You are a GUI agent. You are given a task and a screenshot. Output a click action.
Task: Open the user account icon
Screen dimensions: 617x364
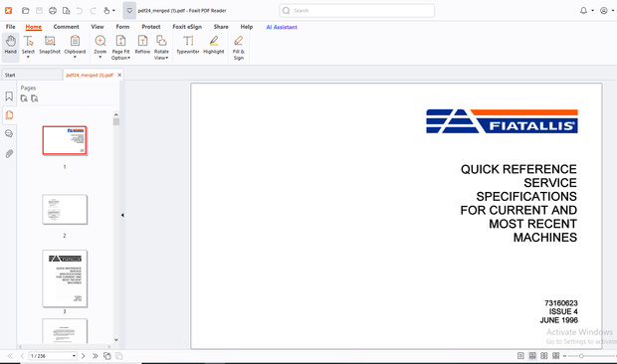coord(604,11)
